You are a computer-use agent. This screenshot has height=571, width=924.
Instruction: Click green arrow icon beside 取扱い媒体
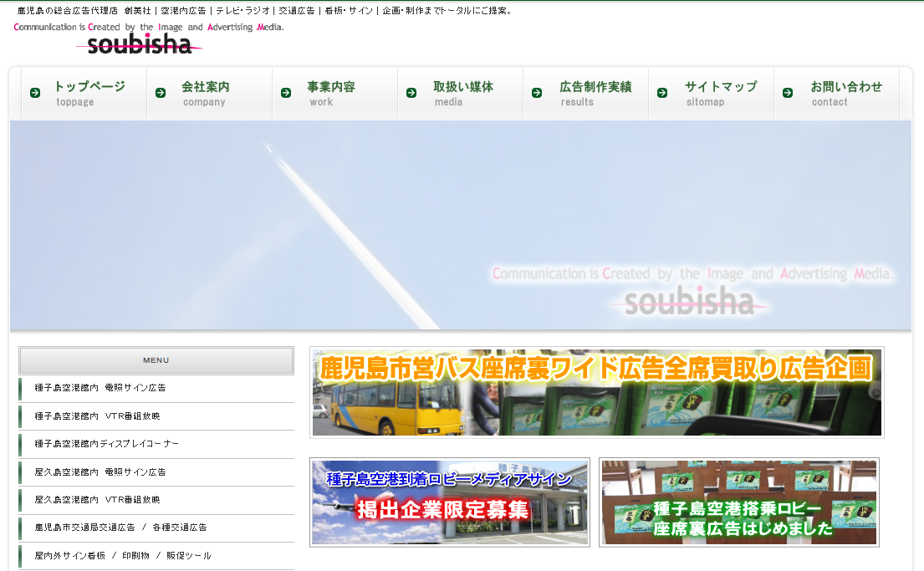click(411, 93)
